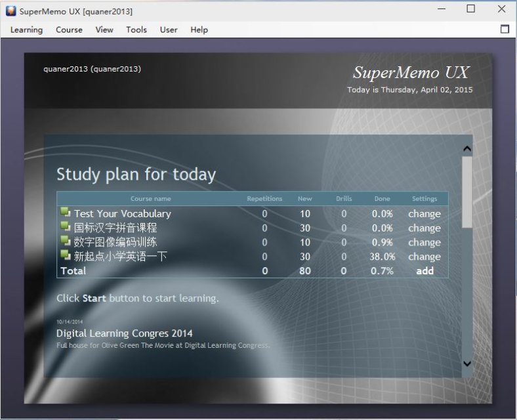517x420 pixels.
Task: Maximize the SuperMemo UX window
Action: 471,9
